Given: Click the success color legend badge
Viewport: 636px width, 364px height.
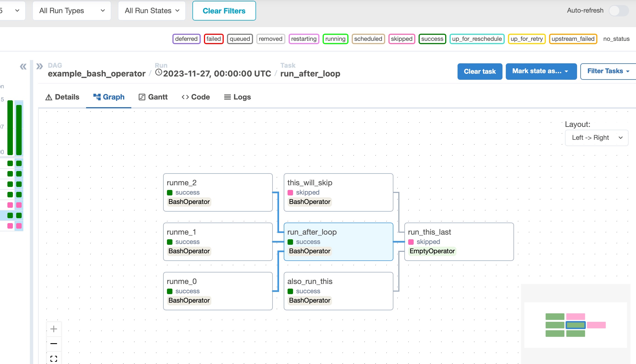Looking at the screenshot, I should click(x=432, y=39).
